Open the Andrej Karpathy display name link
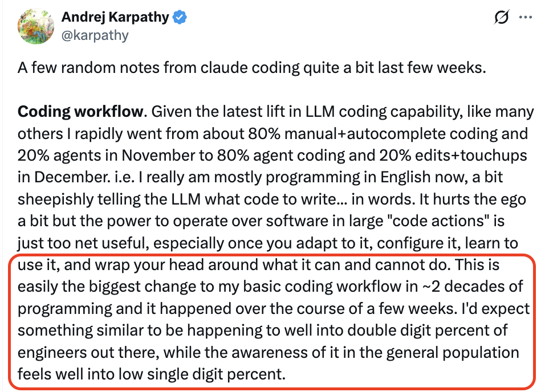Viewport: 545px width, 392px height. [115, 17]
